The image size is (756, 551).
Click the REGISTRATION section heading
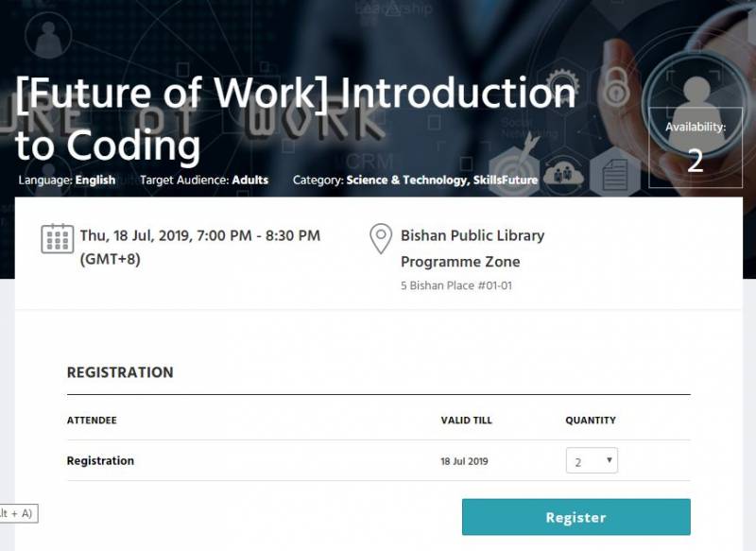[x=120, y=372]
